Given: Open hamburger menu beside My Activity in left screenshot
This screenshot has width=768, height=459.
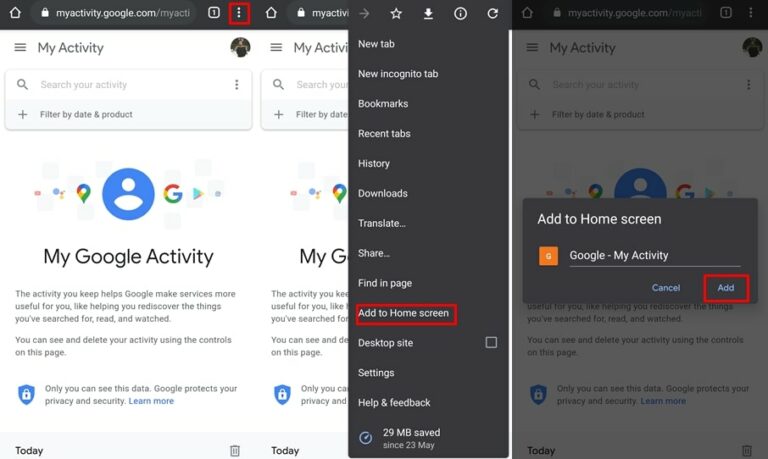Looking at the screenshot, I should point(20,48).
